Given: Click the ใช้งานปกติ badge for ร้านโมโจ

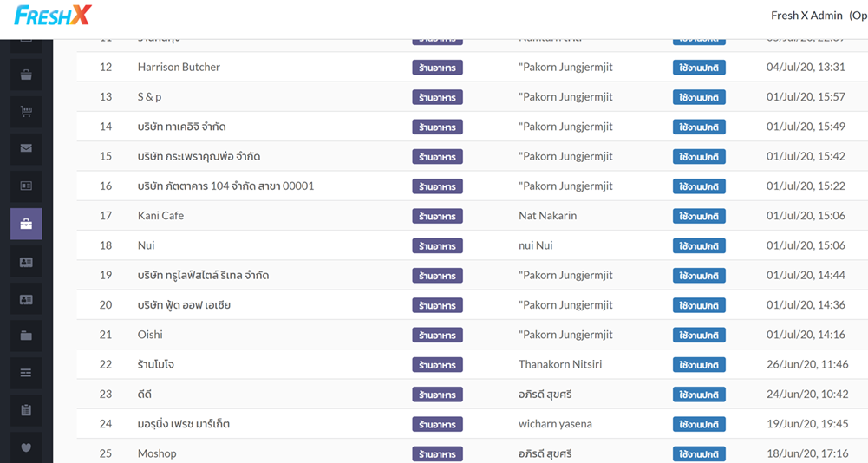Looking at the screenshot, I should [699, 365].
